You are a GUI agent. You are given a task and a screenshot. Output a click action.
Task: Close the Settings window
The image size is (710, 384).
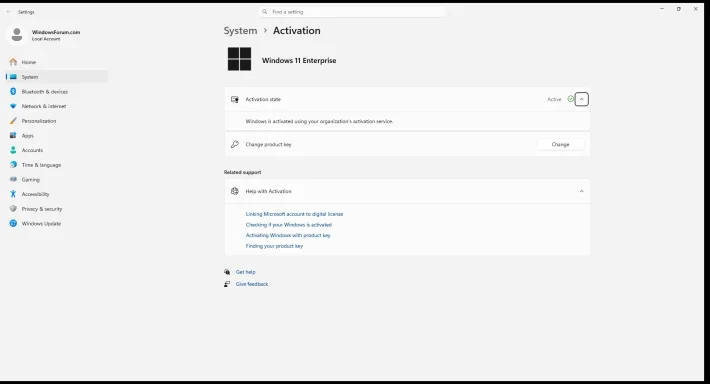[x=696, y=9]
